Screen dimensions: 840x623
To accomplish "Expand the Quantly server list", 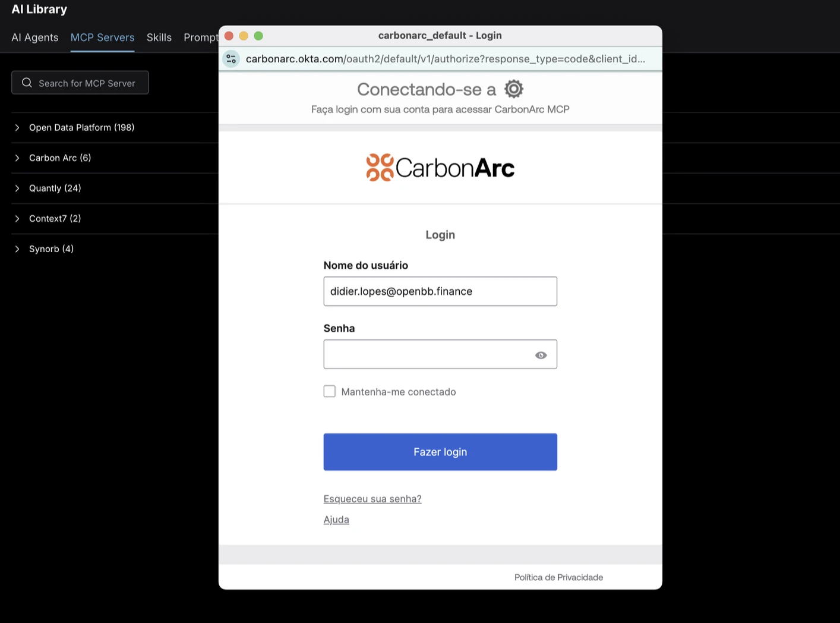I will (x=17, y=188).
